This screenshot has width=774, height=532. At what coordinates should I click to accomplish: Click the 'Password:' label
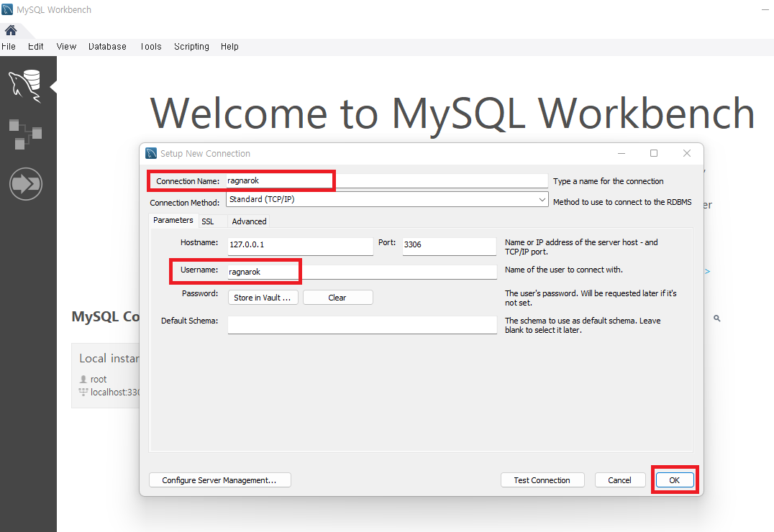coord(200,293)
